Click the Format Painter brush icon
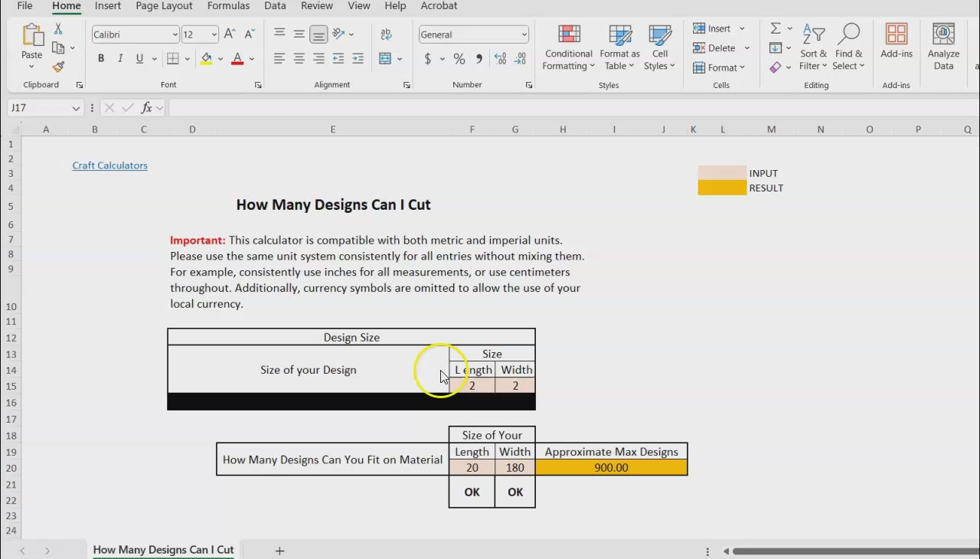The width and height of the screenshot is (980, 559). (x=58, y=67)
